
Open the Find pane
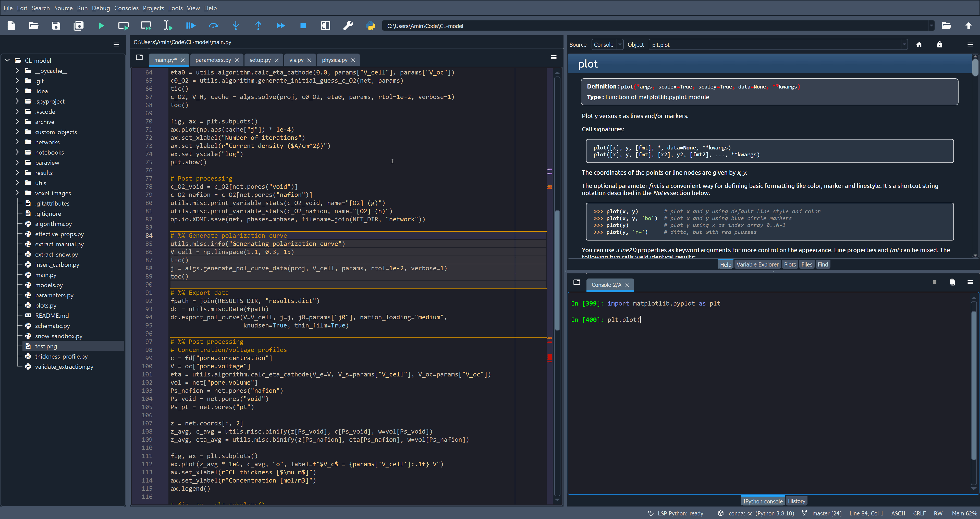(x=823, y=264)
